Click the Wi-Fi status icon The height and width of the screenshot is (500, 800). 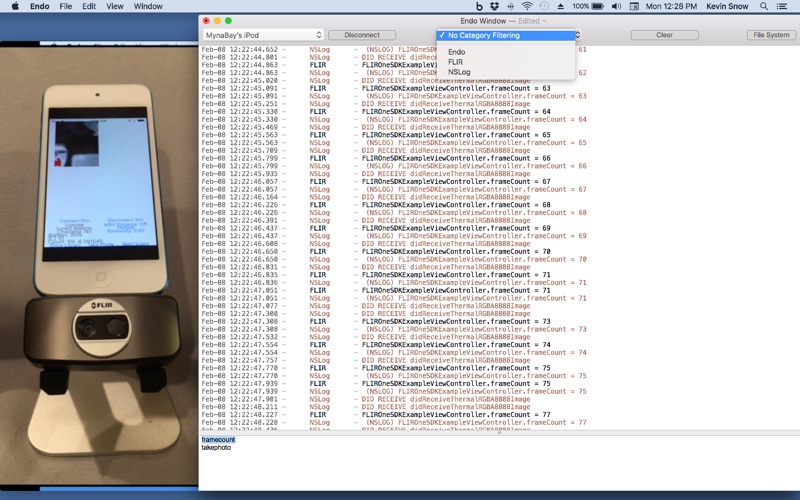coord(527,6)
